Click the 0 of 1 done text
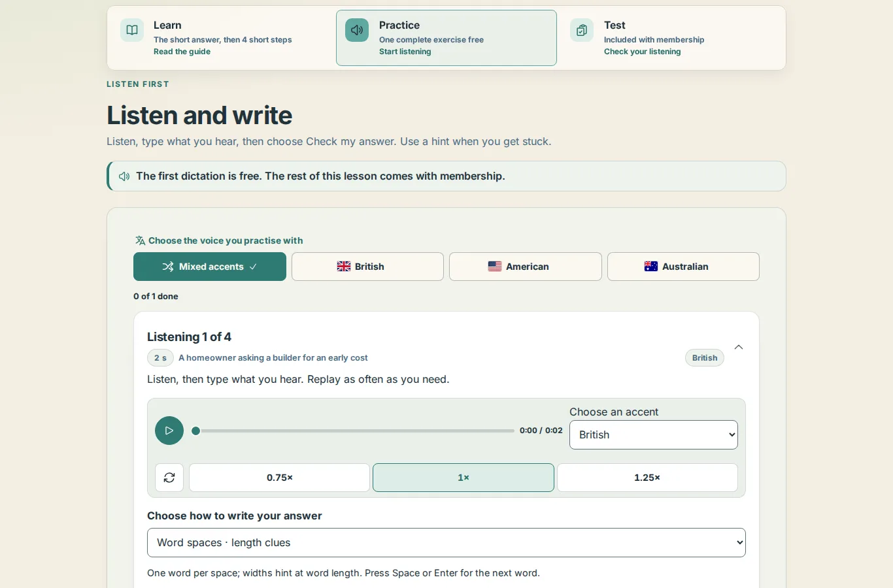This screenshot has width=893, height=588. (156, 297)
